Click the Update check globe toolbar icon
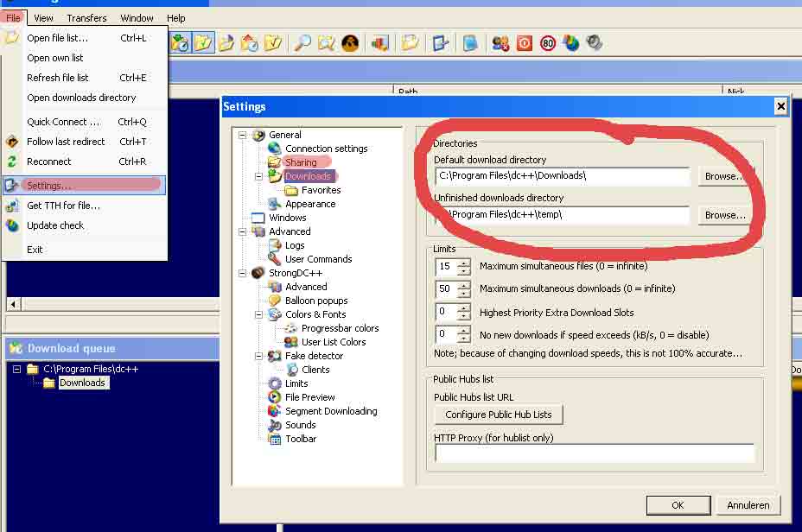Screen dimensions: 802x532 click(x=570, y=43)
